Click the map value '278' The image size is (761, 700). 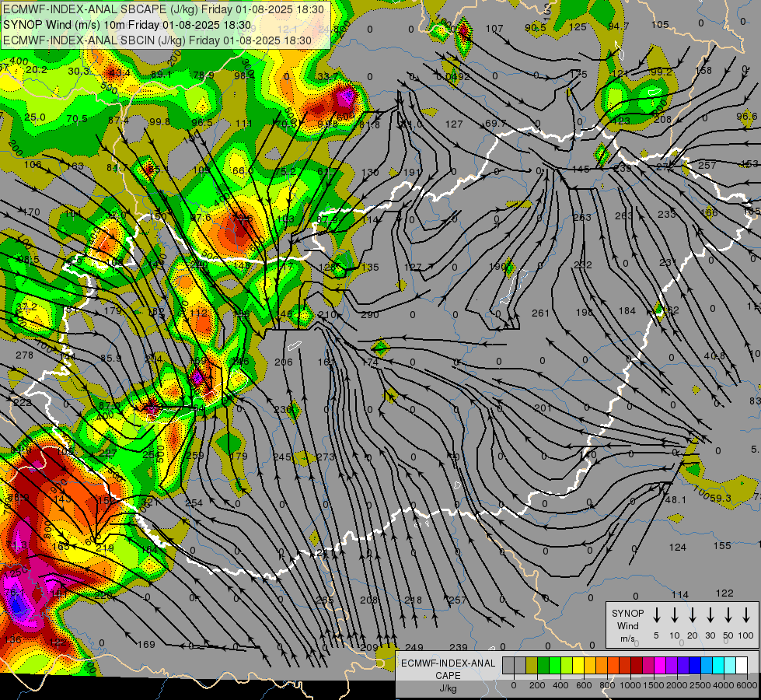click(x=24, y=355)
